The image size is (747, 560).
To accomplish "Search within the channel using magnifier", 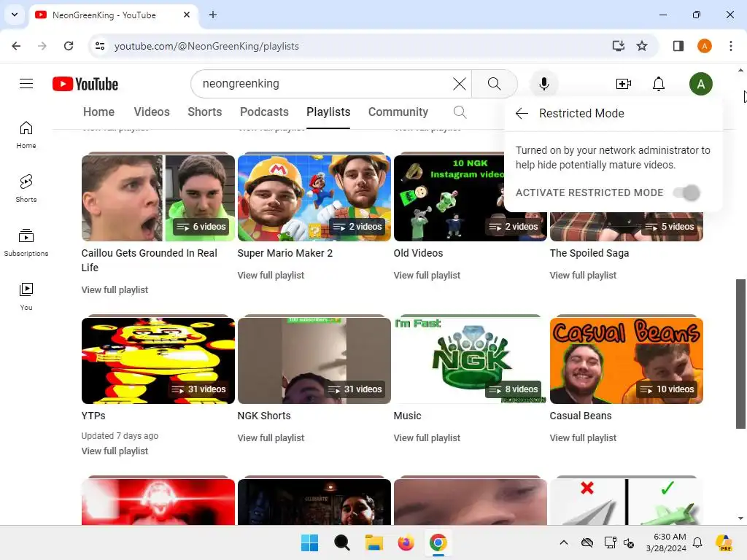I will (x=460, y=112).
